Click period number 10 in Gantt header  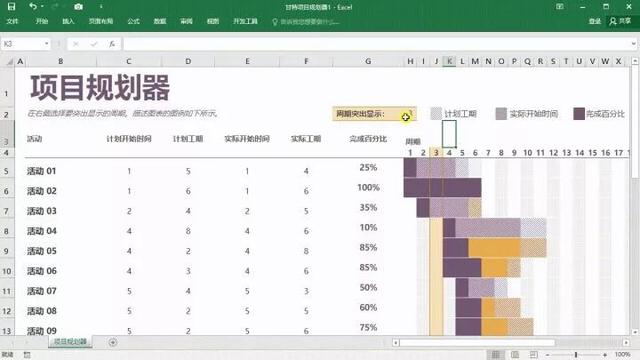[527, 153]
